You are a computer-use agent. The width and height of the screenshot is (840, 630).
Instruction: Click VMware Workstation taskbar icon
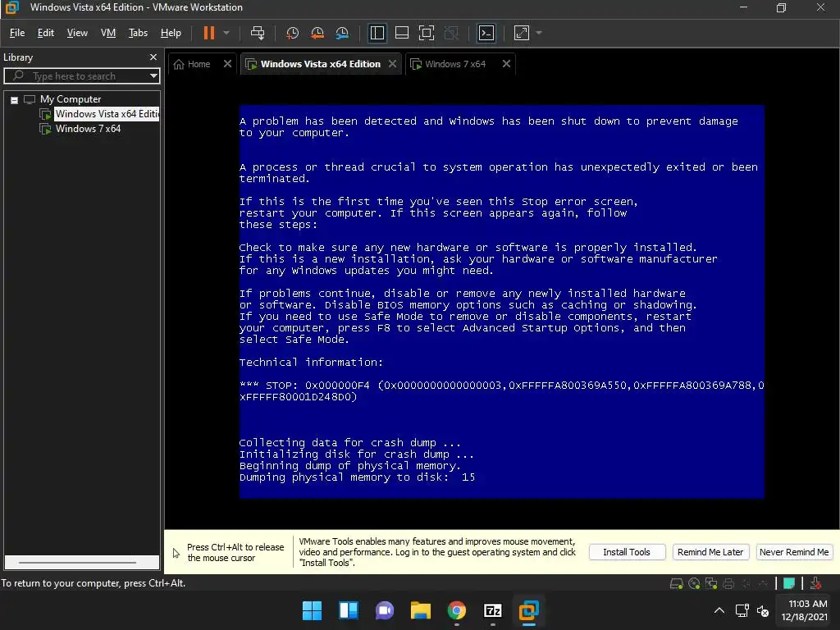529,610
